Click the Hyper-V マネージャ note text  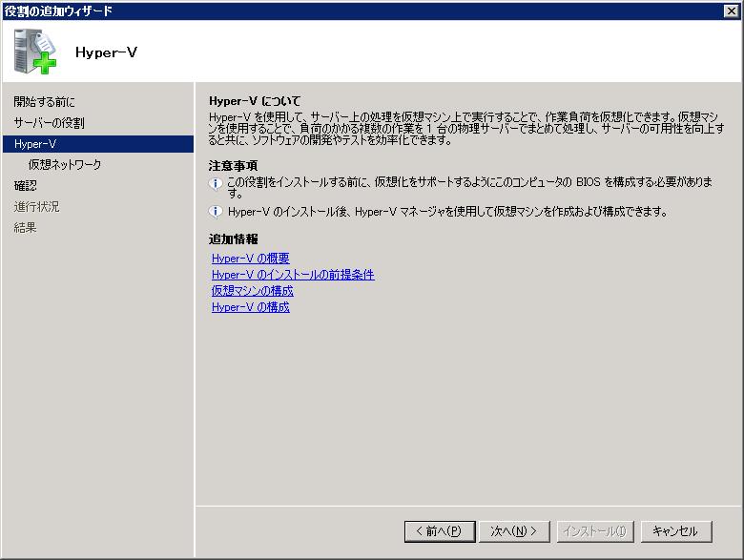click(x=447, y=212)
